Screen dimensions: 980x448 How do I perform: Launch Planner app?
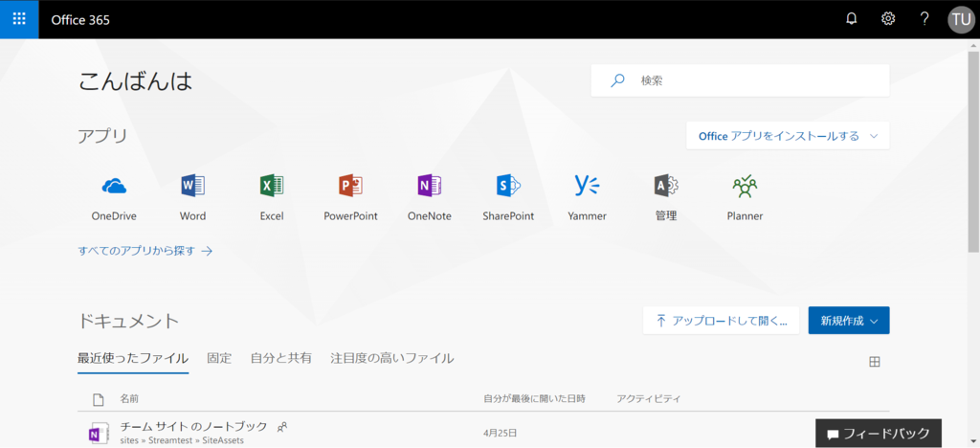pyautogui.click(x=745, y=199)
